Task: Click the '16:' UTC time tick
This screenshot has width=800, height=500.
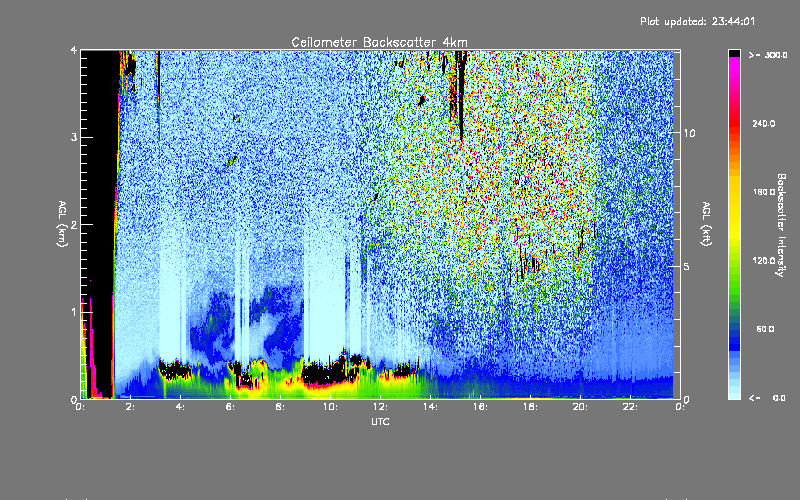Action: (480, 407)
